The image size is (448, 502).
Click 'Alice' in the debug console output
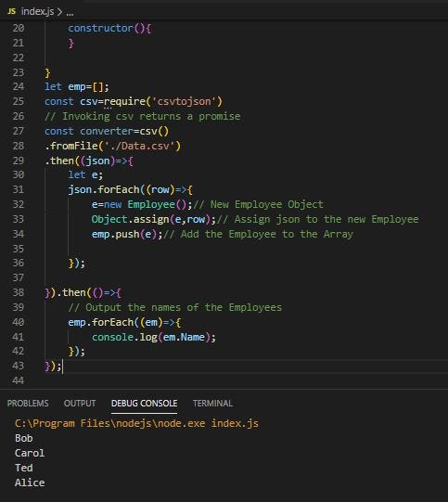30,483
